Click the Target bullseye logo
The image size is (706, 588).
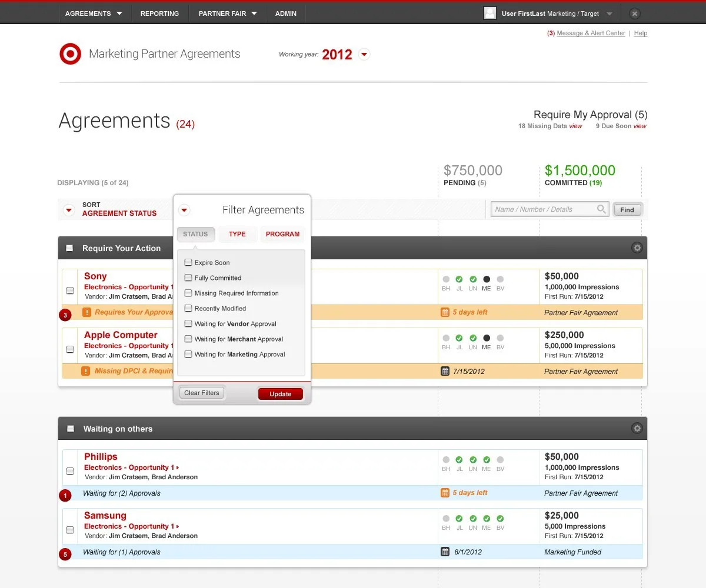pos(70,54)
